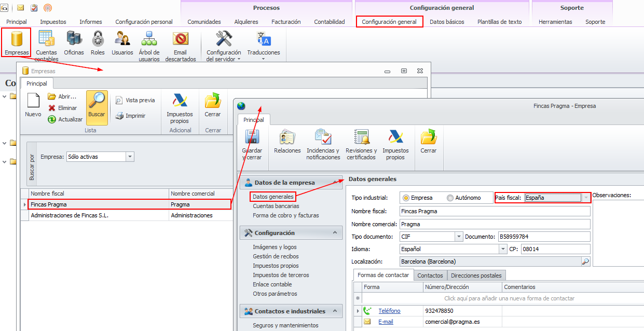Click Nuevo in Empresas window

tap(33, 105)
